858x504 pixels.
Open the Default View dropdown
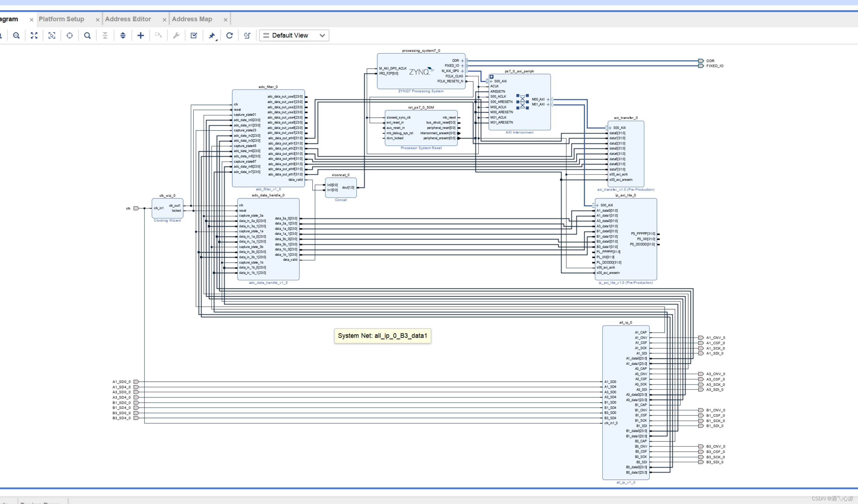294,35
